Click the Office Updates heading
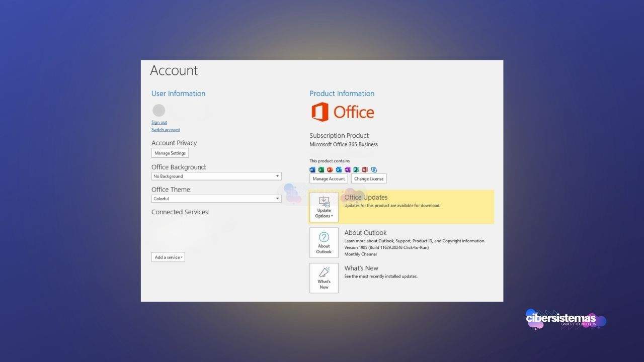Image resolution: width=644 pixels, height=362 pixels. pyautogui.click(x=366, y=197)
